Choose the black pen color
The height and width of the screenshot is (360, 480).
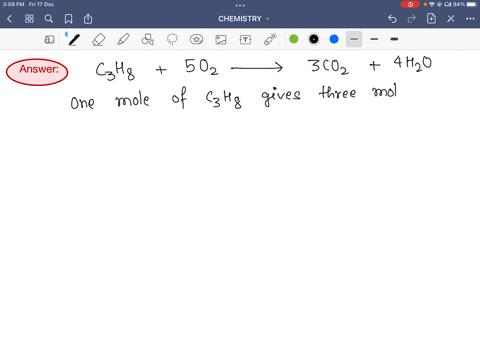pyautogui.click(x=314, y=39)
